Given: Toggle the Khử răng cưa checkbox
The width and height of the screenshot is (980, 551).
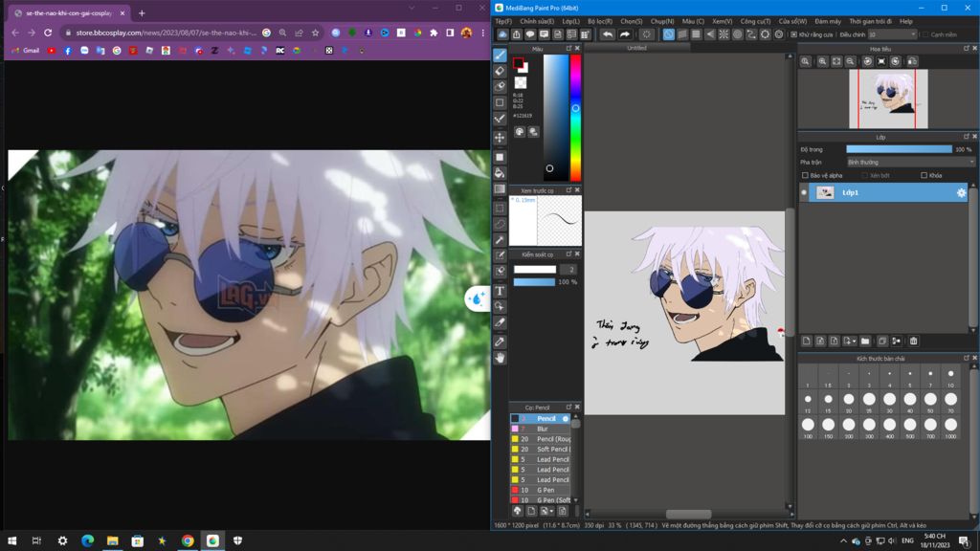Looking at the screenshot, I should point(793,34).
